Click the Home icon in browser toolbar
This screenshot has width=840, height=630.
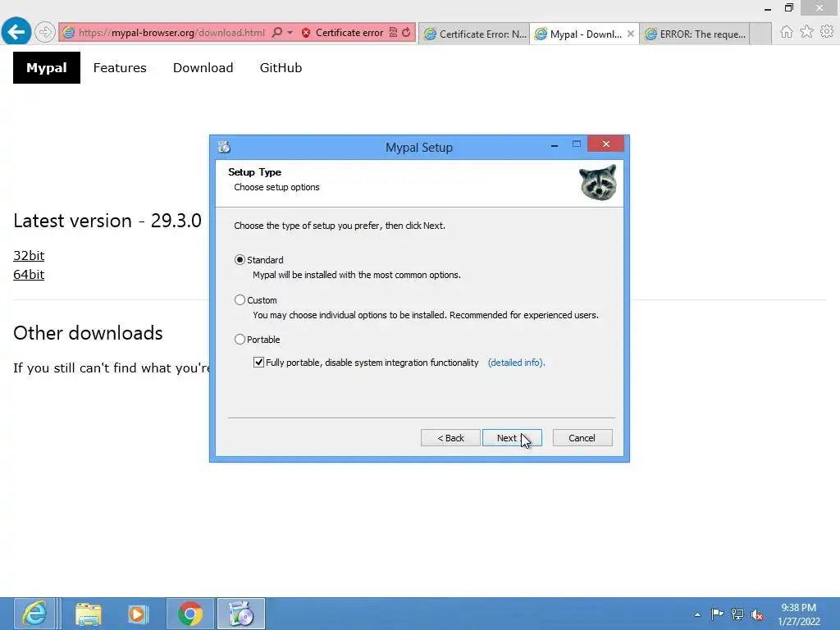[x=786, y=32]
